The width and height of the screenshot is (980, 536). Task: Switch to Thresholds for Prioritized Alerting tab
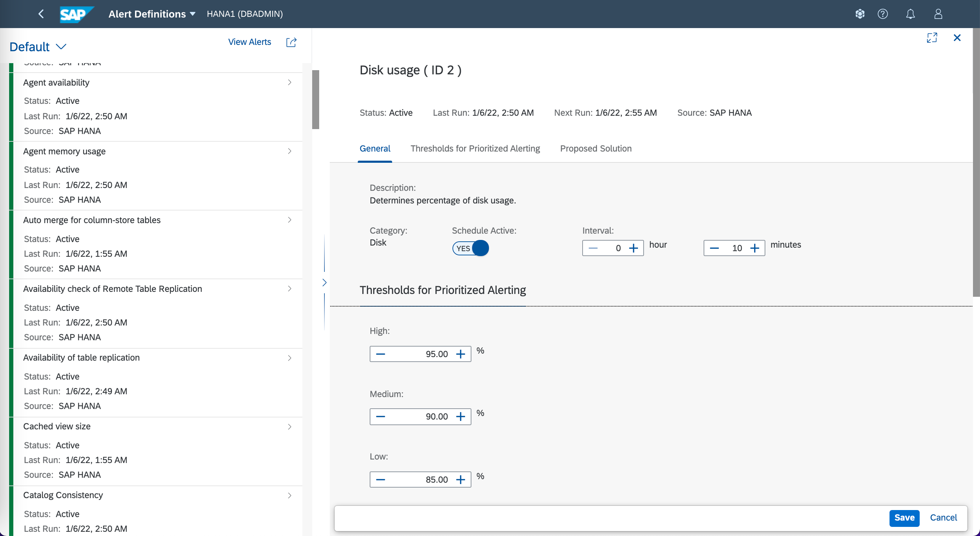click(x=475, y=148)
